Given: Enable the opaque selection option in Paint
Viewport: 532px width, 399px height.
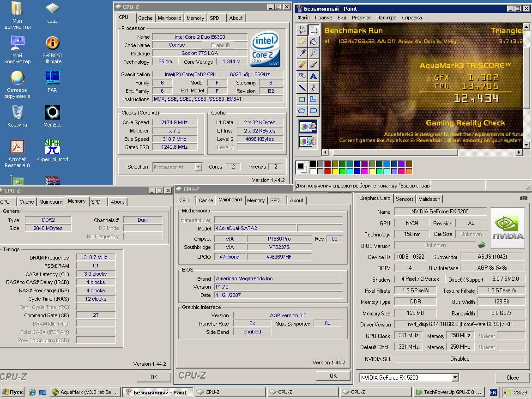Looking at the screenshot, I should (x=308, y=127).
